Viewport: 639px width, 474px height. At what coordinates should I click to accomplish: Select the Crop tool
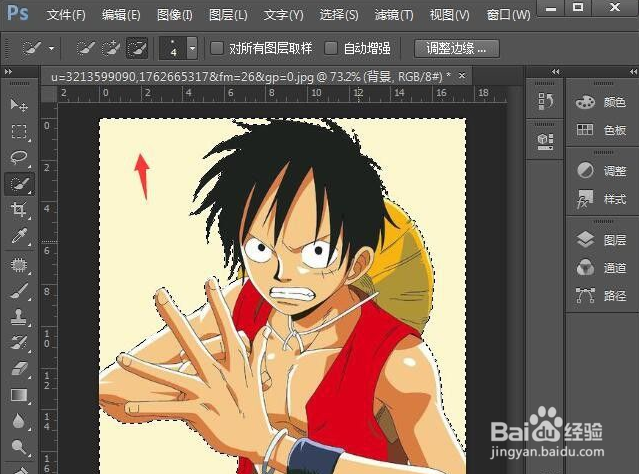click(x=19, y=209)
